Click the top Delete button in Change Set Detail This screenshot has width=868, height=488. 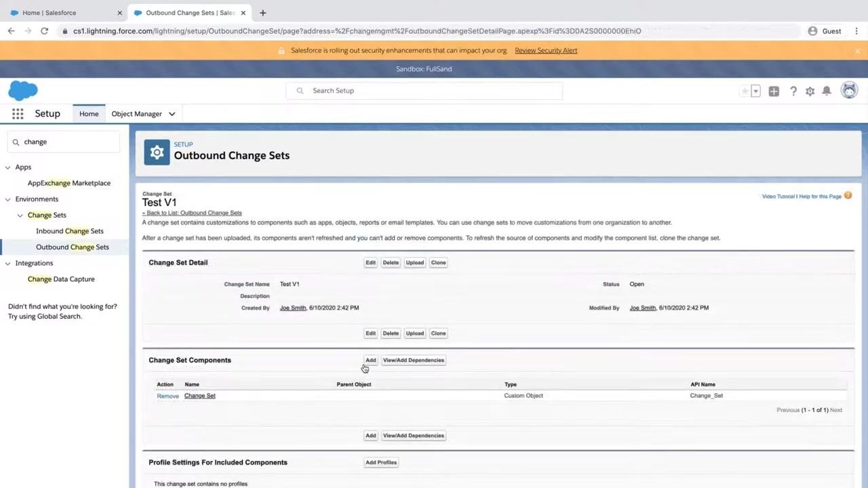point(391,263)
